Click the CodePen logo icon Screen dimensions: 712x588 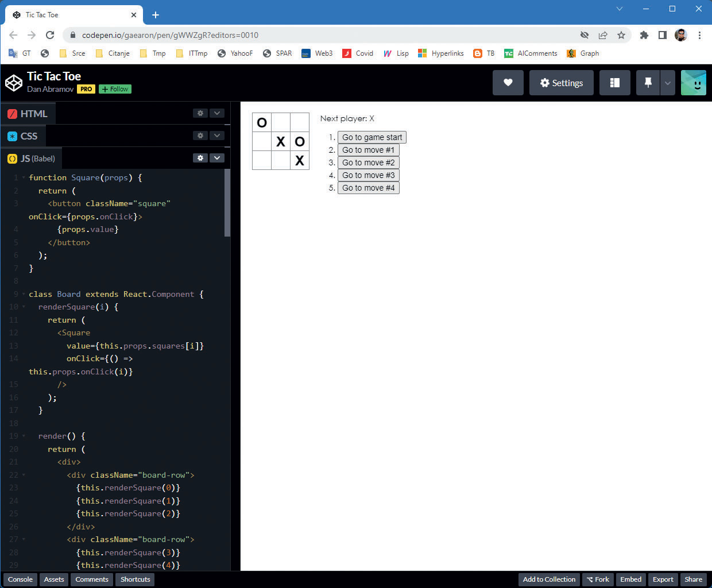[14, 83]
